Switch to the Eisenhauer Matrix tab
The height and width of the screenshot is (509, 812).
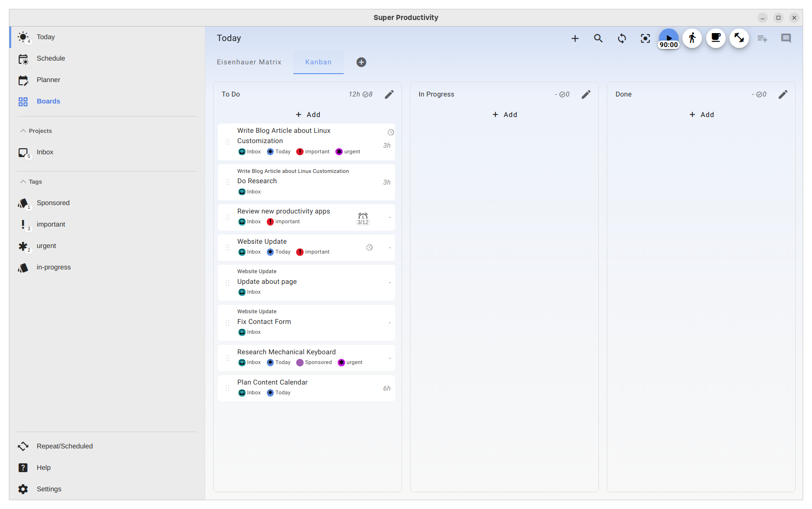[249, 62]
